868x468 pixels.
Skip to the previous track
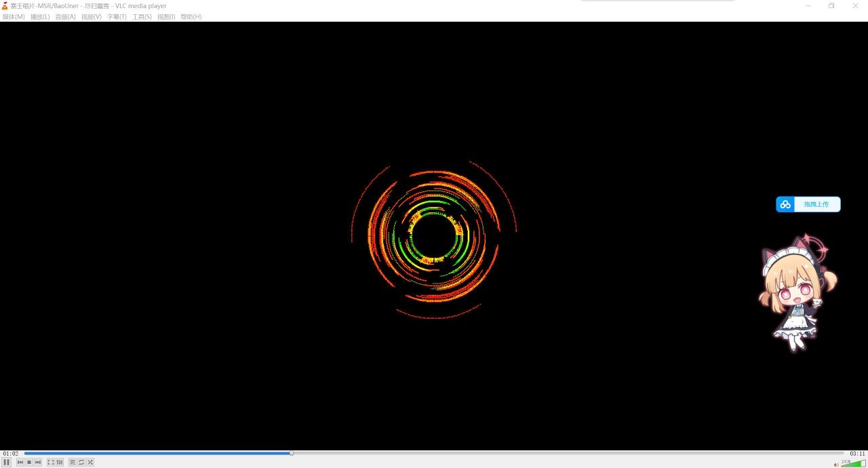[20, 462]
